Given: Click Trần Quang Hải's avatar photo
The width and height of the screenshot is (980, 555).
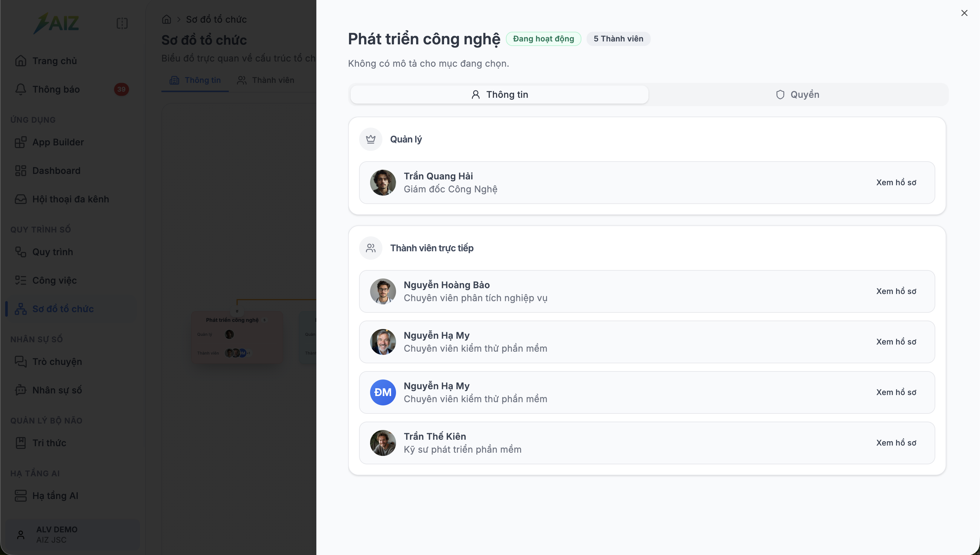Looking at the screenshot, I should pos(383,183).
